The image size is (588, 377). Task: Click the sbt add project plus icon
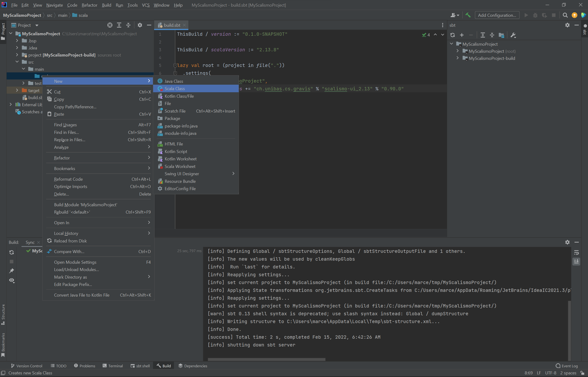click(x=462, y=35)
